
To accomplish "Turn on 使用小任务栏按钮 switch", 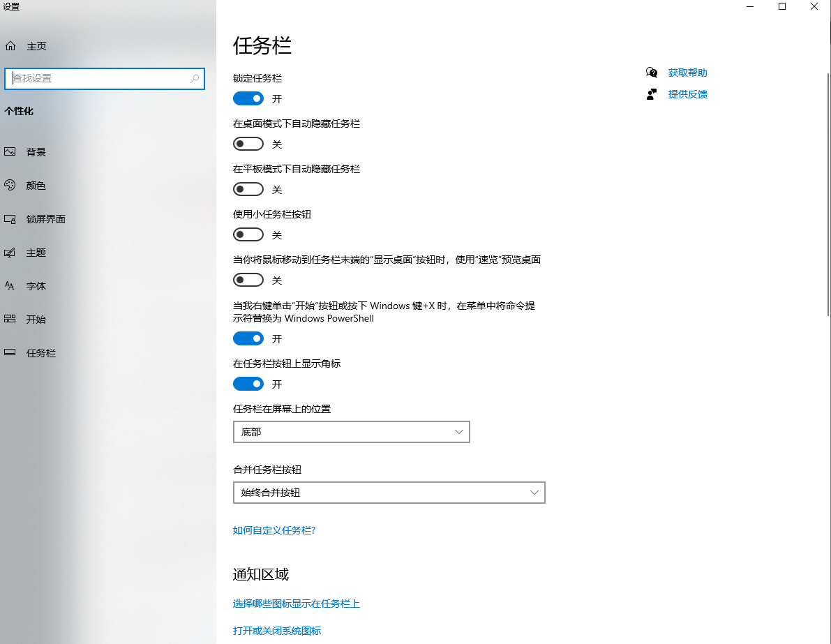I will coord(248,235).
